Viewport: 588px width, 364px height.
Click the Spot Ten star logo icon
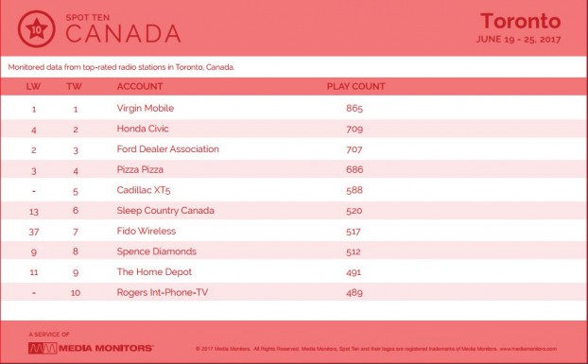pyautogui.click(x=36, y=29)
